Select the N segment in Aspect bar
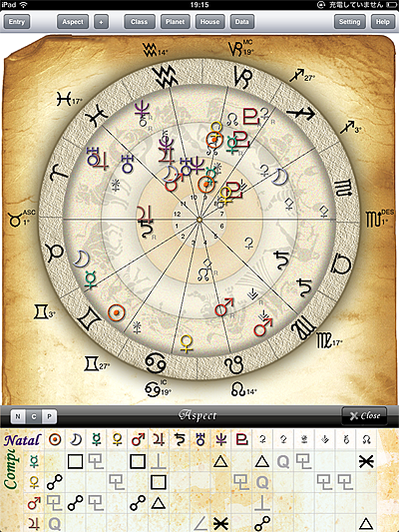Screen dimensions: 399x532 click(x=18, y=416)
